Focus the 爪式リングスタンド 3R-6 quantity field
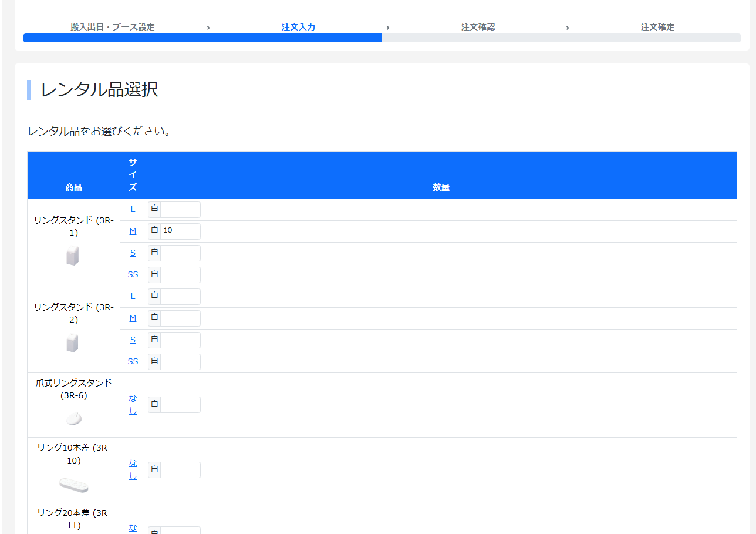The width and height of the screenshot is (756, 534). tap(180, 405)
